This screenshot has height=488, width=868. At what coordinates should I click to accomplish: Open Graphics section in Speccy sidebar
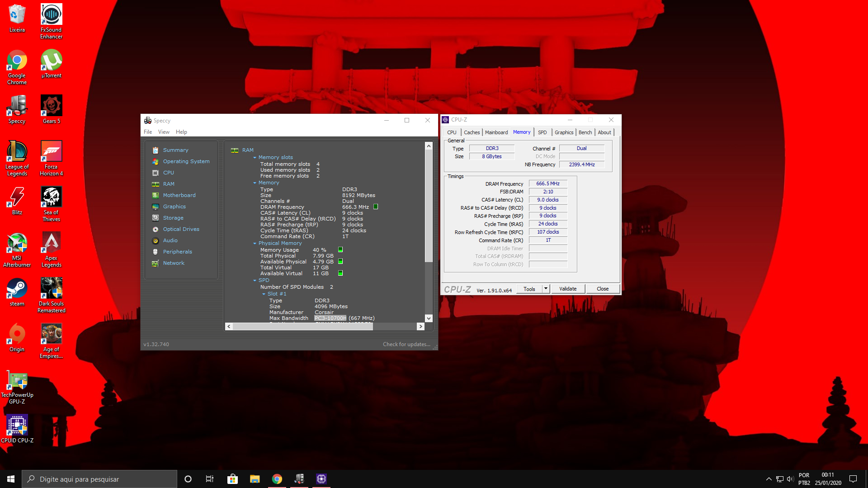coord(174,206)
